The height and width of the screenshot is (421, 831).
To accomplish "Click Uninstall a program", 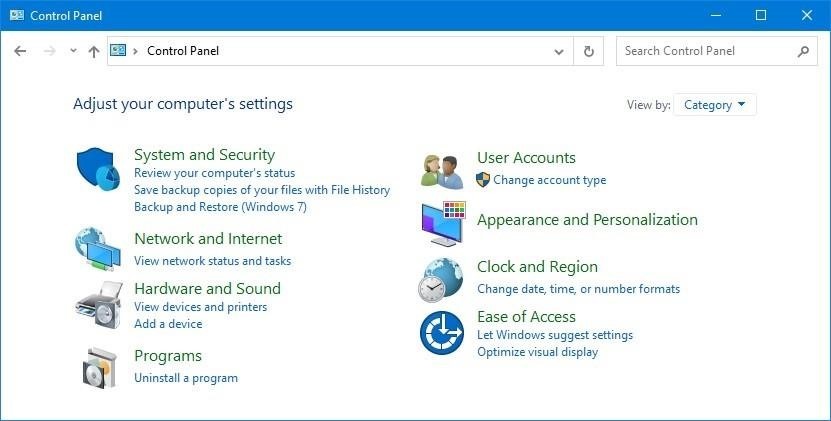I will [186, 378].
